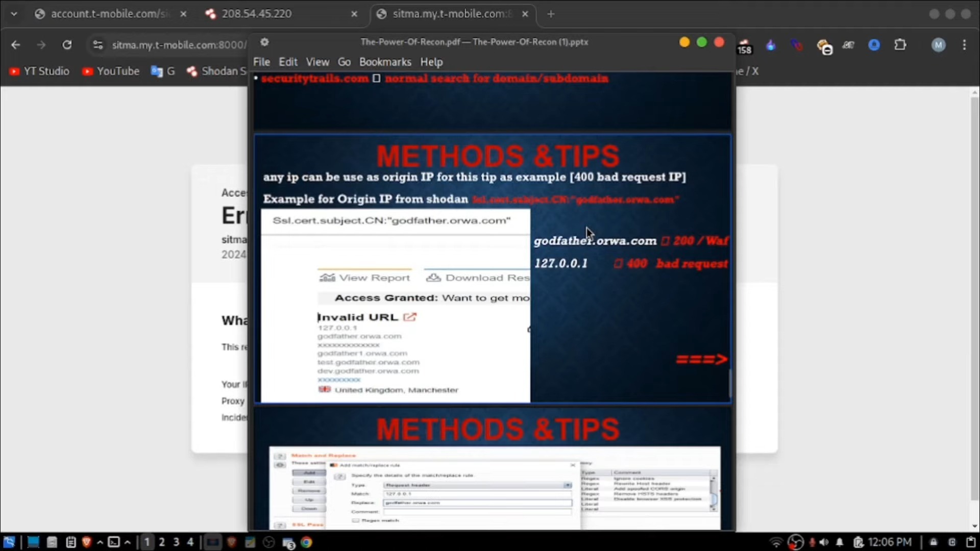
Task: Open the Wi-Fi network tray icon
Action: (776, 542)
